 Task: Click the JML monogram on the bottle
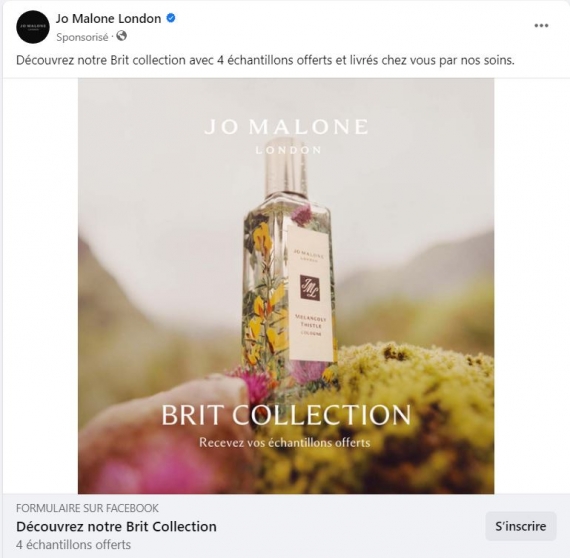[310, 288]
